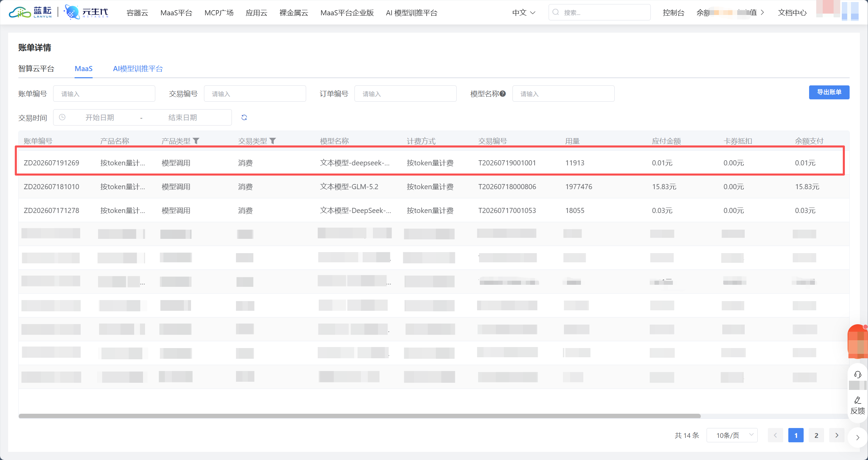Click the 用量 column header

click(572, 141)
